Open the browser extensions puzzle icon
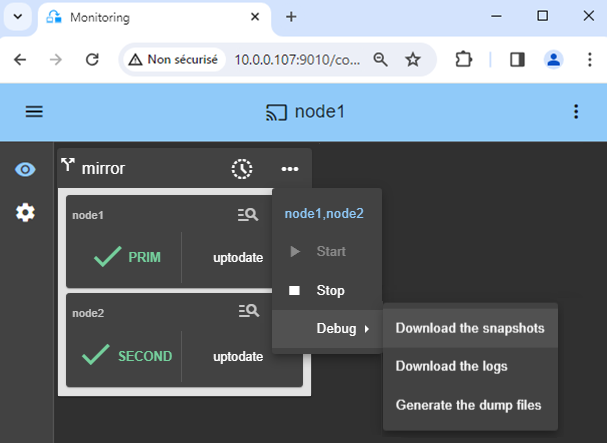The width and height of the screenshot is (607, 443). [x=463, y=60]
